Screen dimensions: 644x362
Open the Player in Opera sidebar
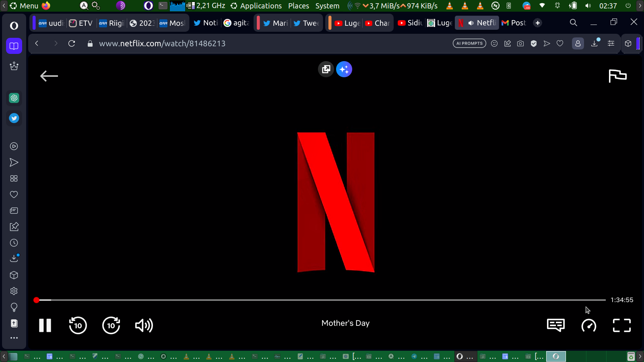(14, 146)
